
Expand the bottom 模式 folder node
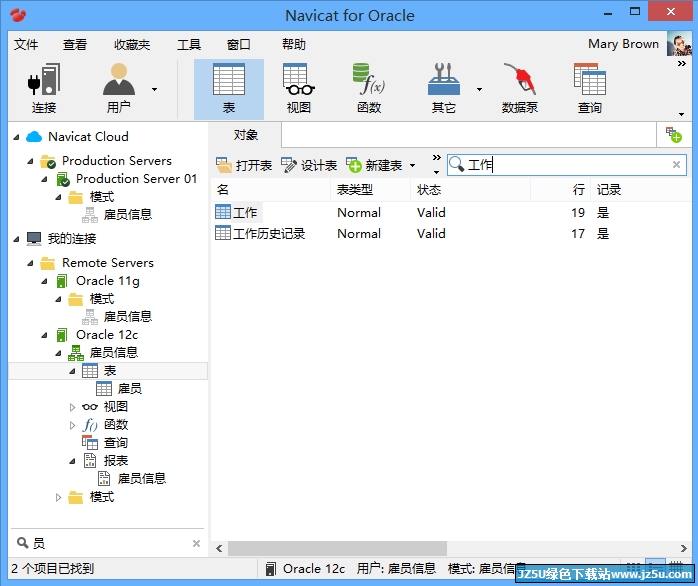click(x=58, y=497)
